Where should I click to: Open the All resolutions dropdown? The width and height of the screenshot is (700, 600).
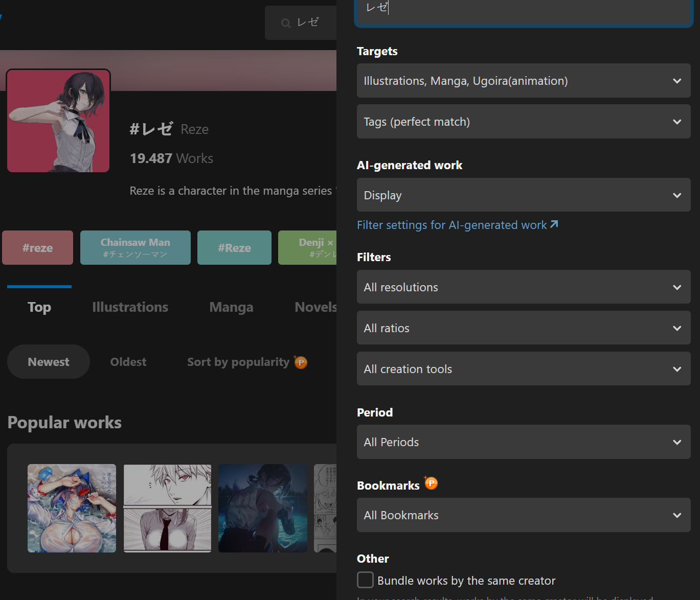pos(524,287)
